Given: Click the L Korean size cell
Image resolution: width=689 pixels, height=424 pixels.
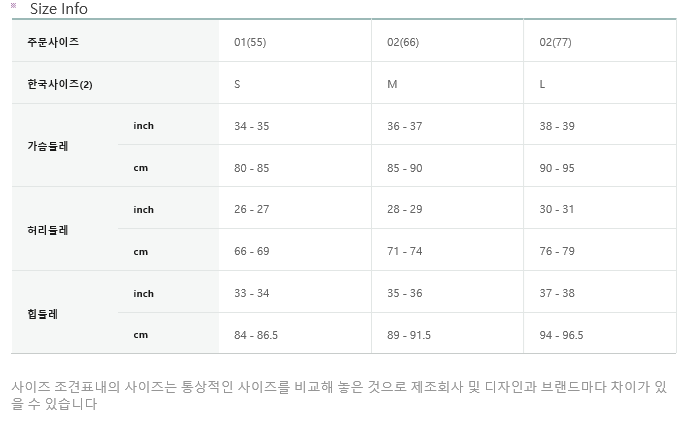Looking at the screenshot, I should pos(542,84).
